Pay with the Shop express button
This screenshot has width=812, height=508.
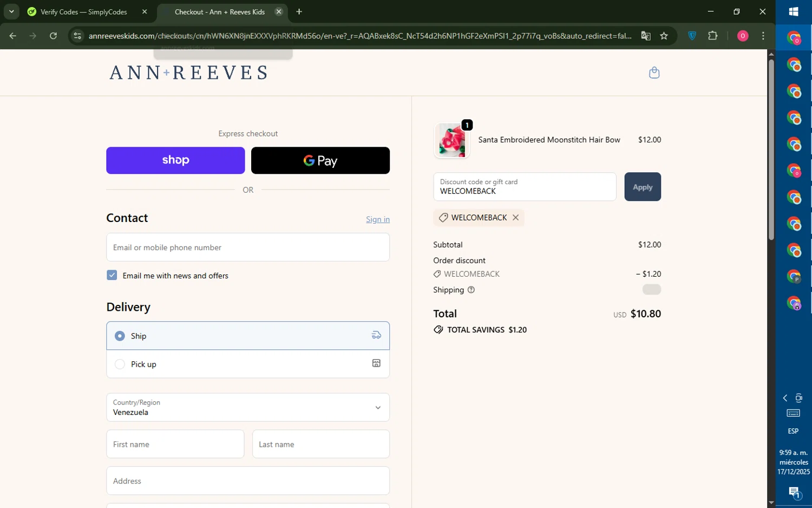pos(175,160)
